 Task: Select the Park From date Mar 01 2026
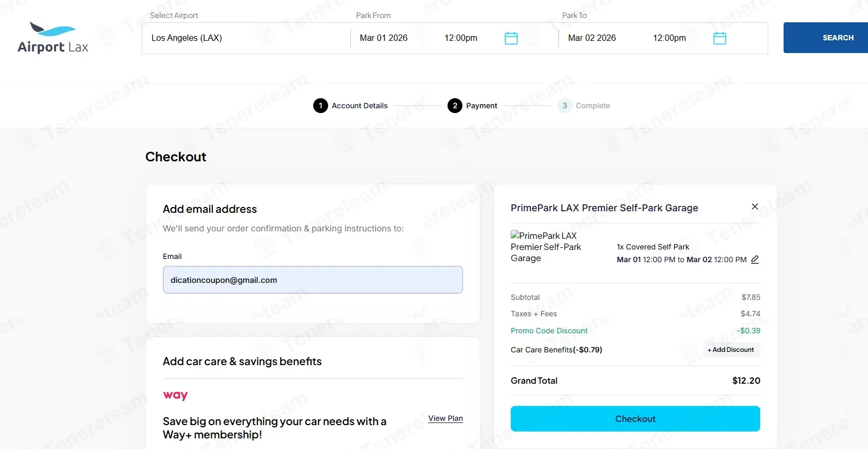point(383,38)
